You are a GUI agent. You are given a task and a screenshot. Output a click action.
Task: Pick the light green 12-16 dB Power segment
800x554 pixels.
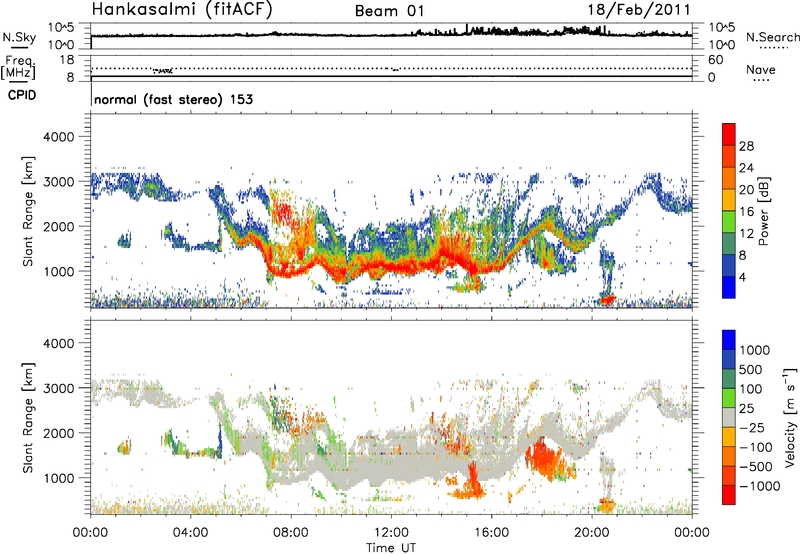click(x=729, y=222)
